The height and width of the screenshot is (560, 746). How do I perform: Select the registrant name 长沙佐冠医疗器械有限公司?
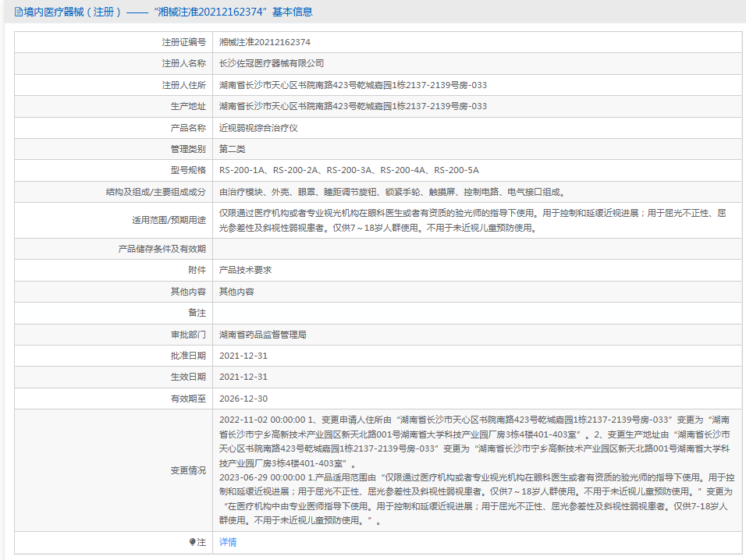[272, 63]
